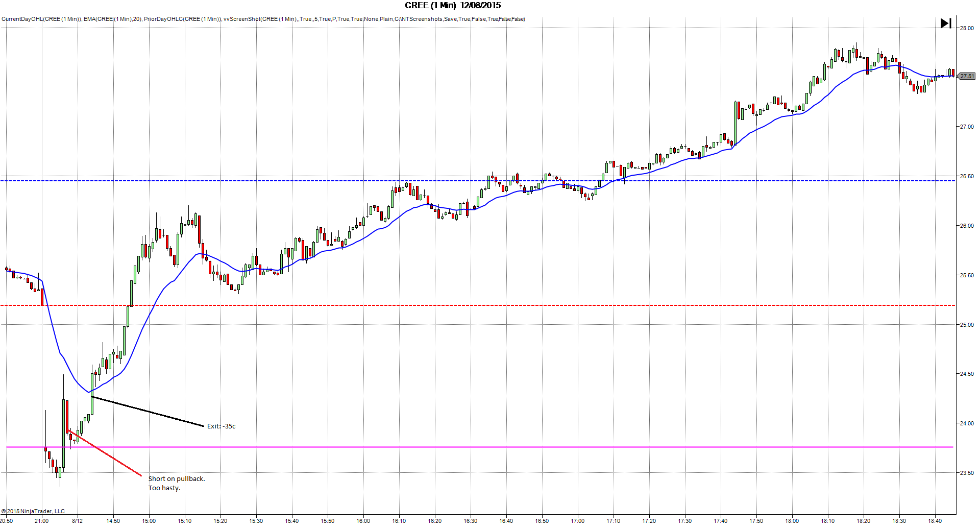Select the red dashed horizontal line near 25.20
Image resolution: width=980 pixels, height=528 pixels.
478,305
